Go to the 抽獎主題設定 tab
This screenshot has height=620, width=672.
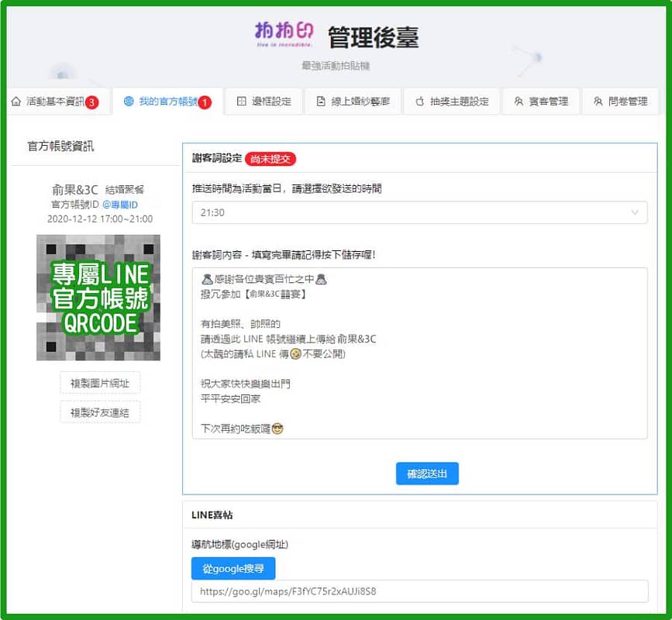(452, 102)
